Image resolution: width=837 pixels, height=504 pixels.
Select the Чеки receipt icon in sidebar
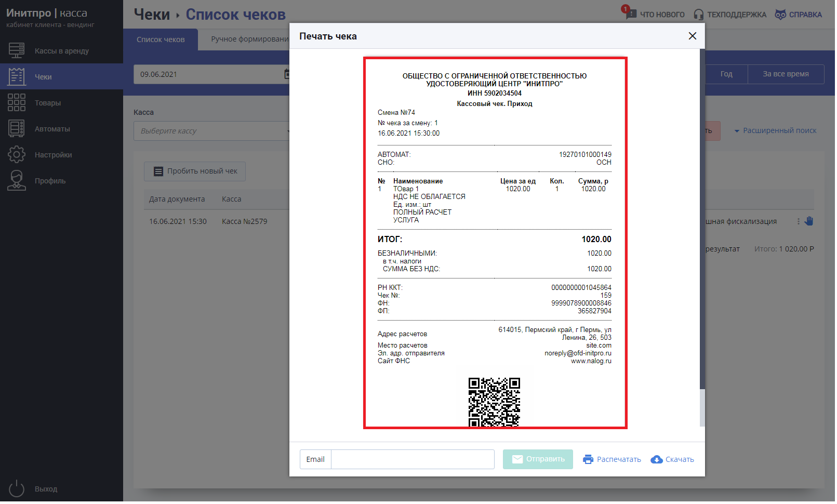click(x=17, y=76)
